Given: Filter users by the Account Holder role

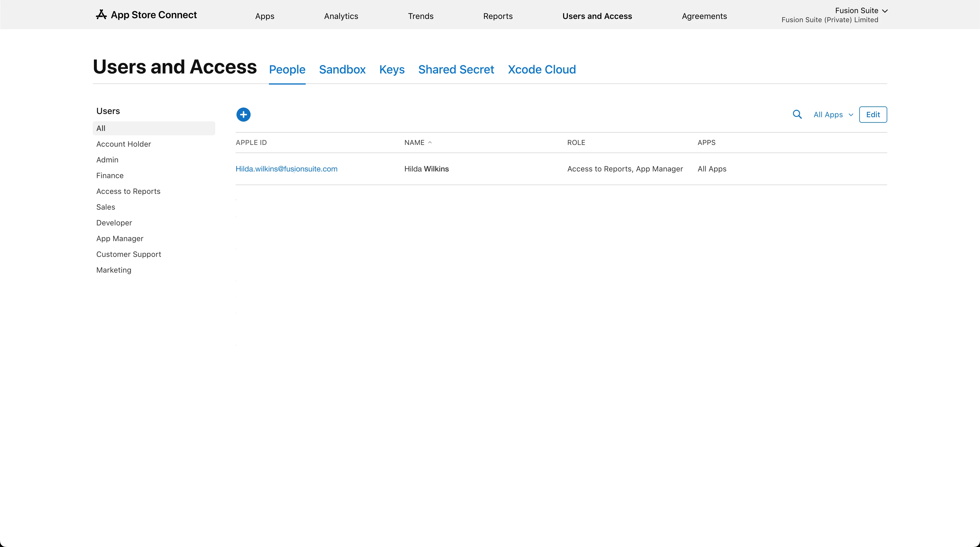Looking at the screenshot, I should point(123,144).
